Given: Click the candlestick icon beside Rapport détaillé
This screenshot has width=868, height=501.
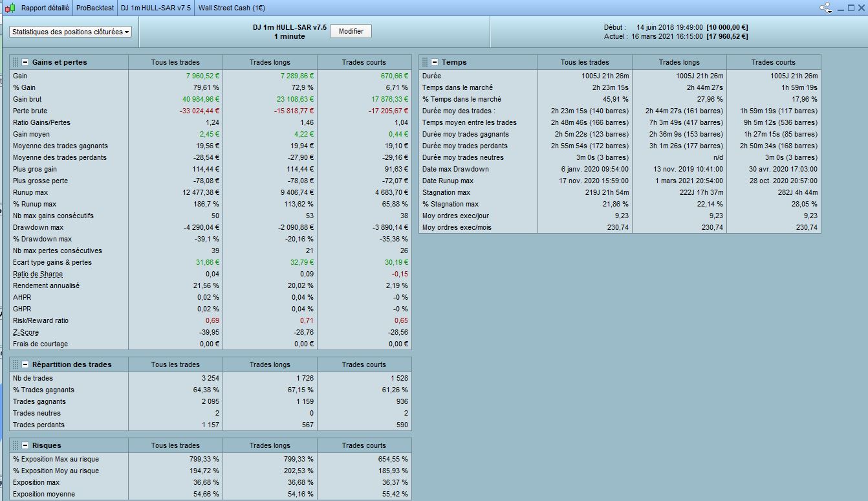Looking at the screenshot, I should [x=9, y=8].
